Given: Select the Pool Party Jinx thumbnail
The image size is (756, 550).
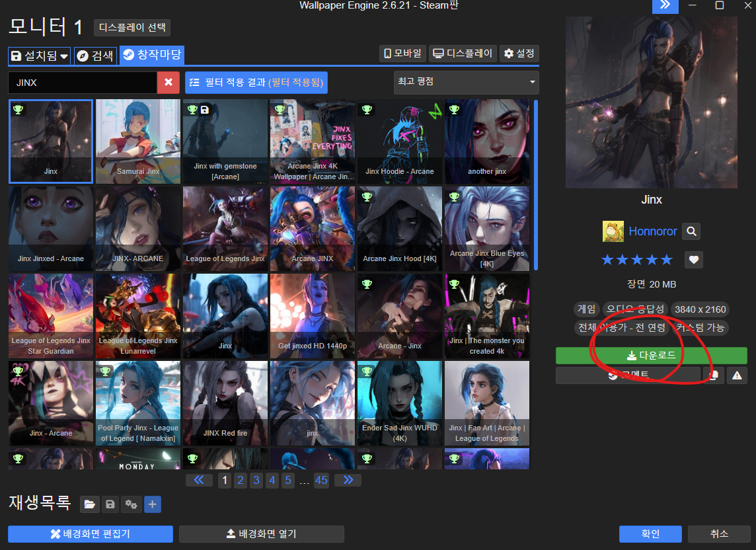Looking at the screenshot, I should (x=138, y=403).
